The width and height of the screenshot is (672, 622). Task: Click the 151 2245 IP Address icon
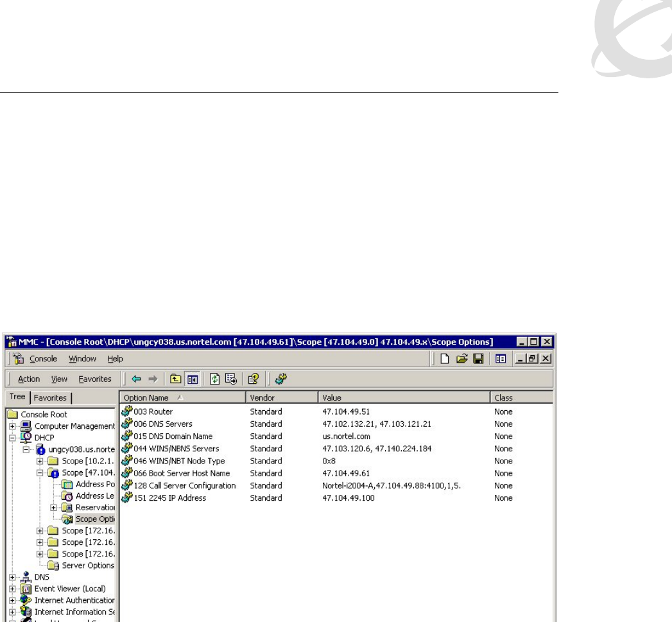[x=127, y=497]
